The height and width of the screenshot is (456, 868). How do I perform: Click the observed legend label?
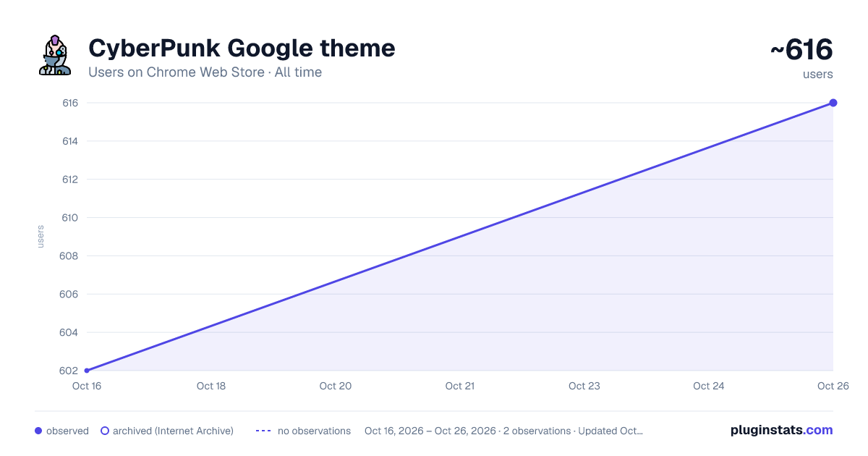point(67,431)
